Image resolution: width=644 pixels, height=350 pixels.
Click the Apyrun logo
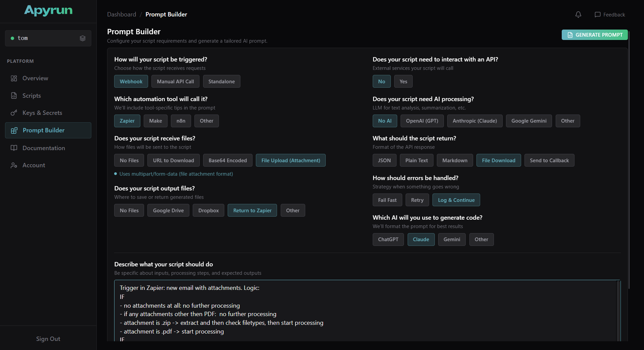[48, 11]
